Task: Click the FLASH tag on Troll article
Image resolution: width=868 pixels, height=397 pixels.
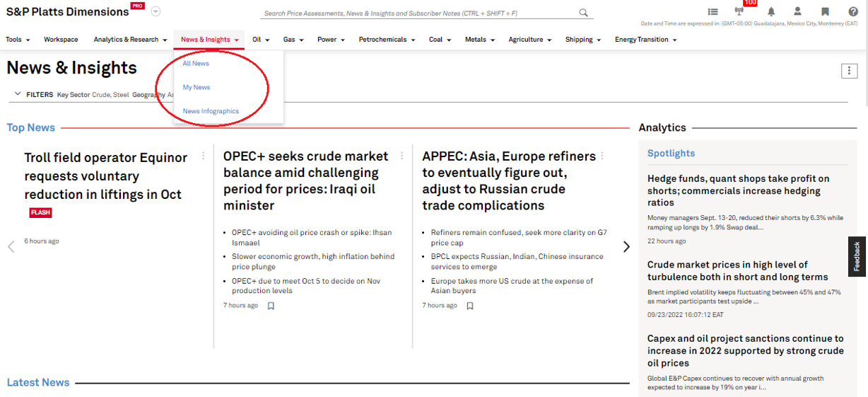Action: tap(40, 212)
